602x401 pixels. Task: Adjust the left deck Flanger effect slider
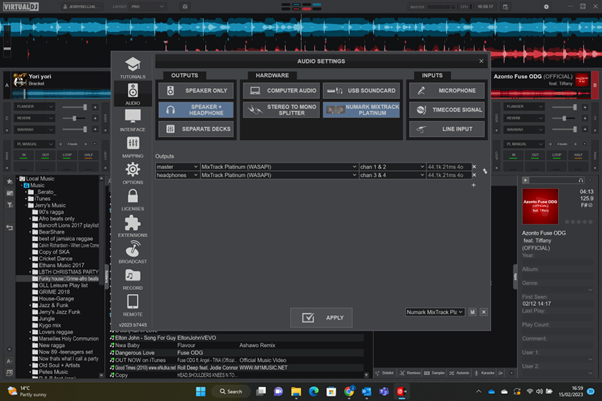(74, 107)
